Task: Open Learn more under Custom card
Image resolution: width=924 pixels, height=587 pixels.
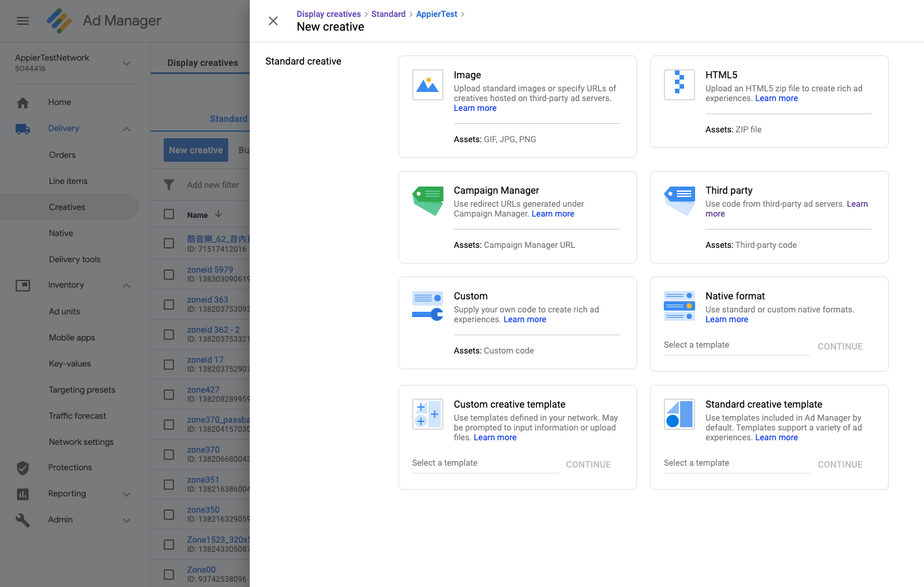Action: click(x=525, y=320)
